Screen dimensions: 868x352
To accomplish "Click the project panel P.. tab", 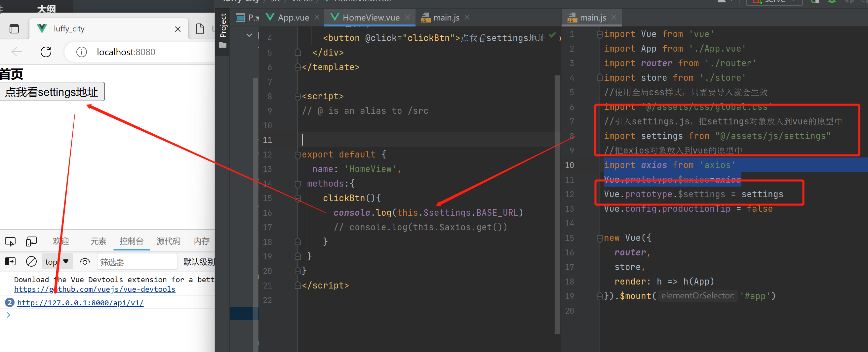I will tap(247, 18).
